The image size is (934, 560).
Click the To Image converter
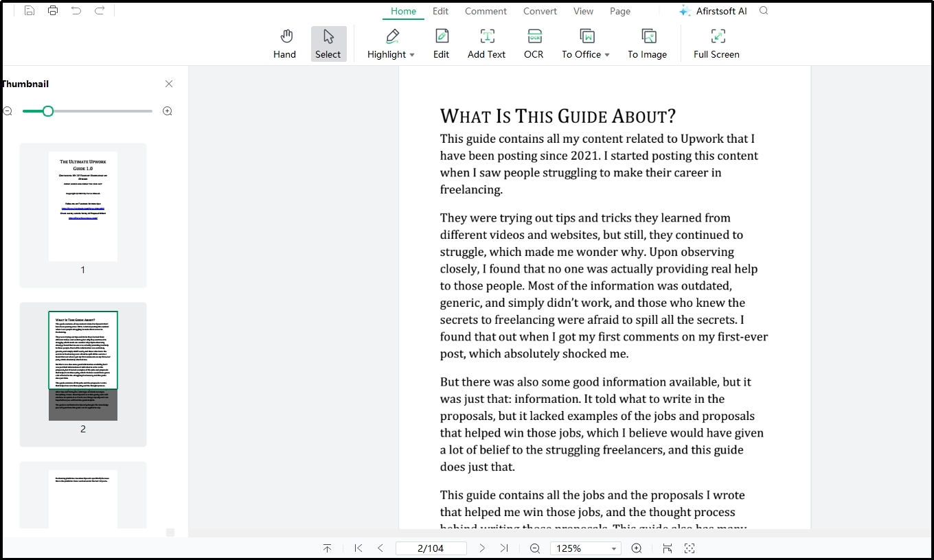tap(648, 45)
